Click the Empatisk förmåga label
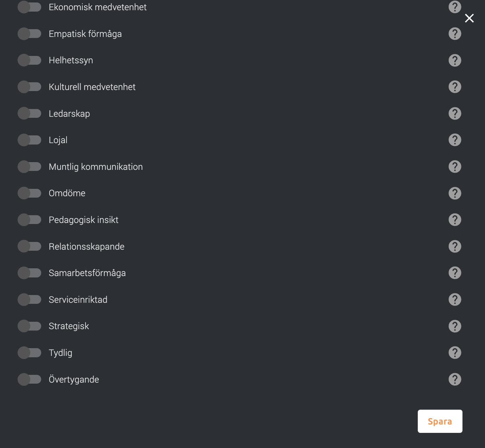 pos(85,34)
